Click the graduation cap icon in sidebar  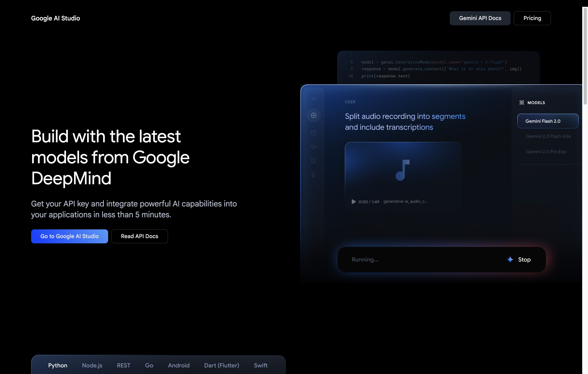click(x=313, y=147)
